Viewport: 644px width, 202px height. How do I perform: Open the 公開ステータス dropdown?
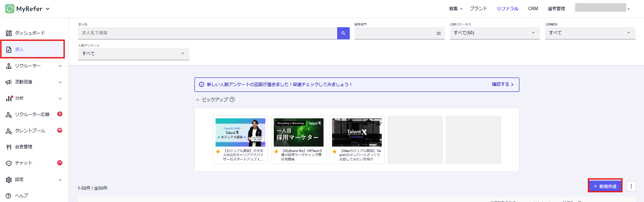tap(494, 33)
